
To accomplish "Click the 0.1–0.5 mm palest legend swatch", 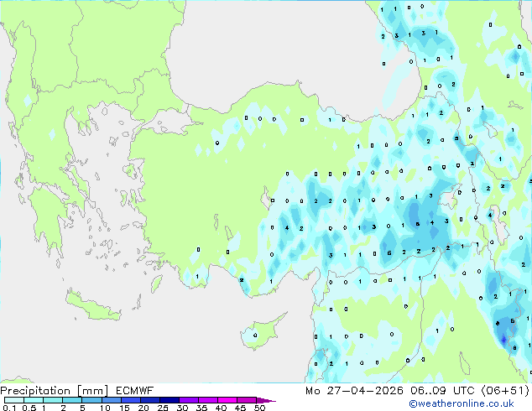I will click(14, 400).
